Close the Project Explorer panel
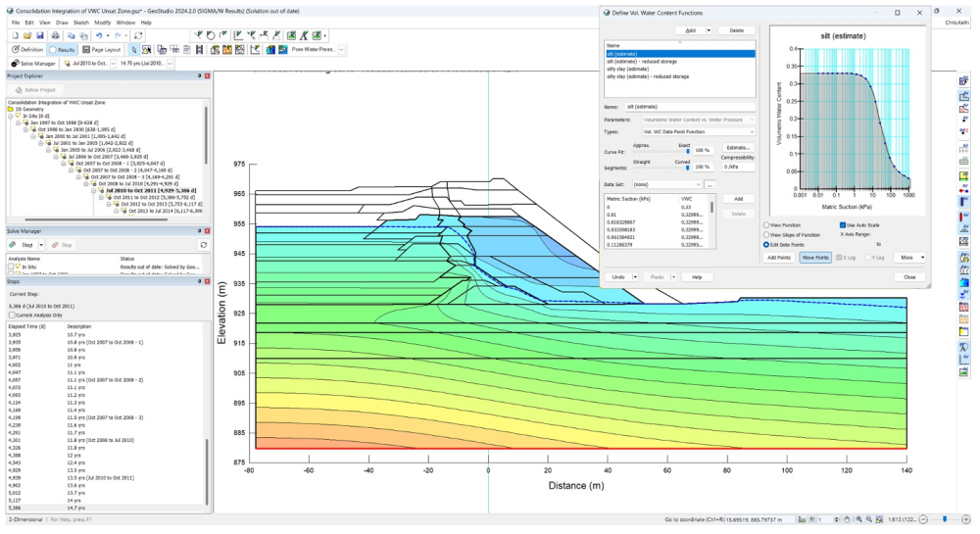The height and width of the screenshot is (534, 980). pos(207,75)
